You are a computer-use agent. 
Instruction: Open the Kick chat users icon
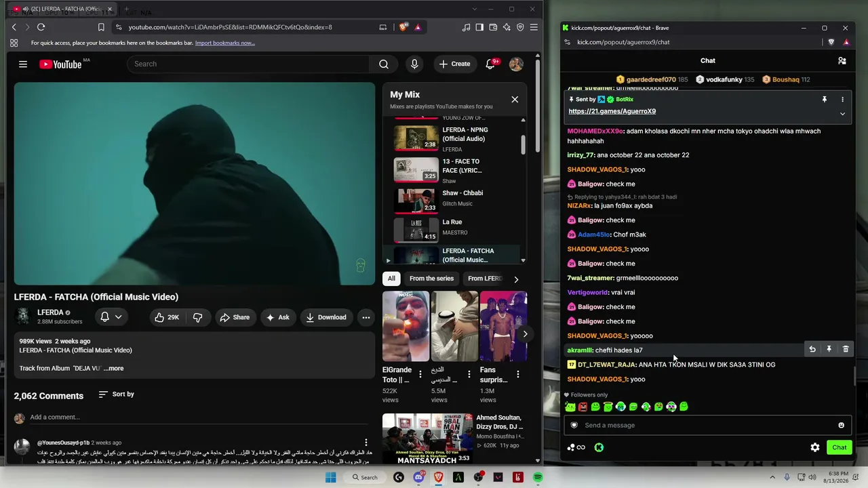click(x=842, y=60)
